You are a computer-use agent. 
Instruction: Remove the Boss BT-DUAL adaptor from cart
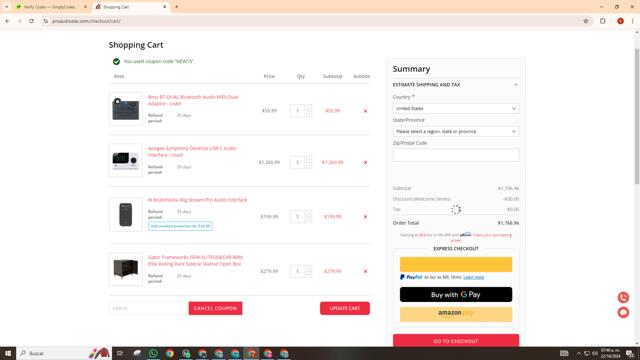[x=365, y=111]
